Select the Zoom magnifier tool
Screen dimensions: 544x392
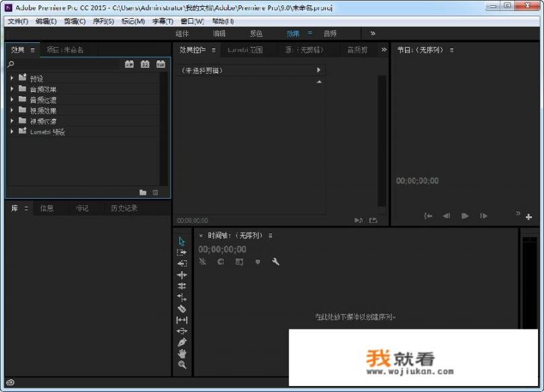click(182, 364)
